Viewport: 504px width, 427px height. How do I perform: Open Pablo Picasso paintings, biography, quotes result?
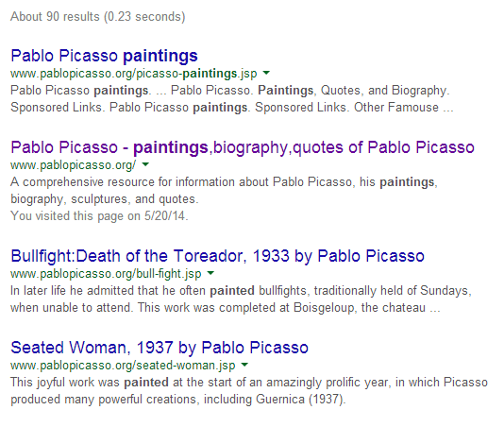tap(243, 147)
